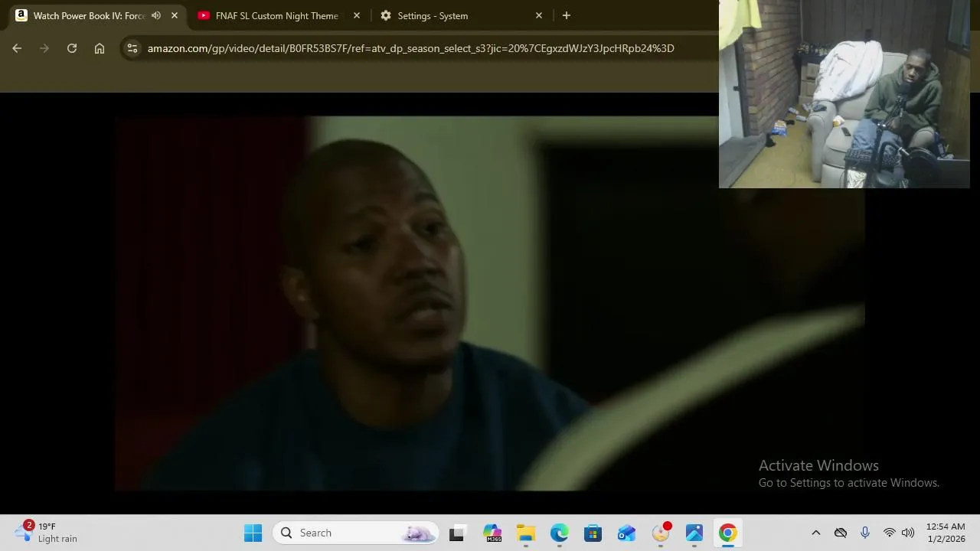Open the browser home page
Viewport: 980px width, 551px height.
[x=100, y=48]
